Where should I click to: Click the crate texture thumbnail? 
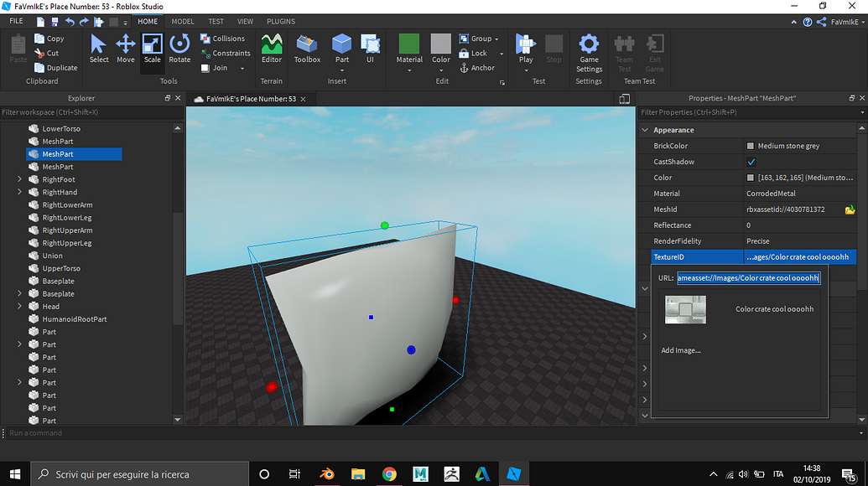685,310
